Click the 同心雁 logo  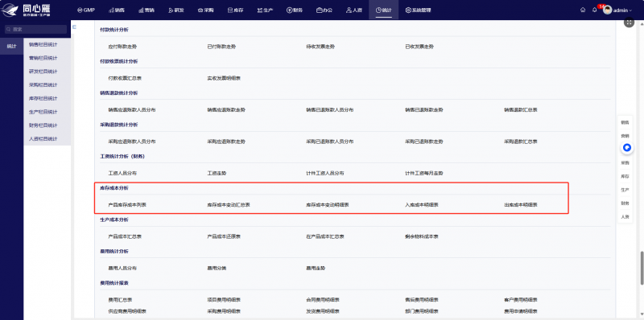[x=28, y=10]
